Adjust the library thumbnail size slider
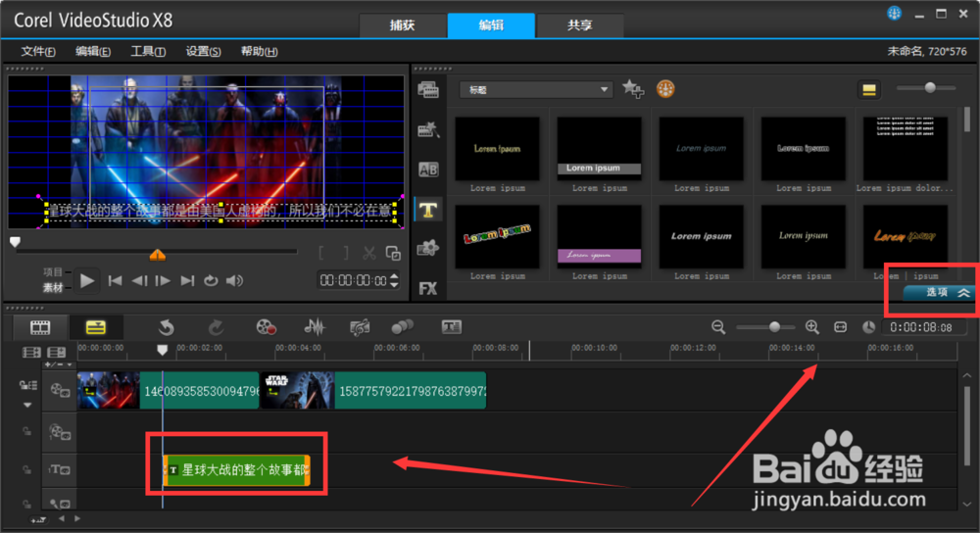 pyautogui.click(x=930, y=87)
